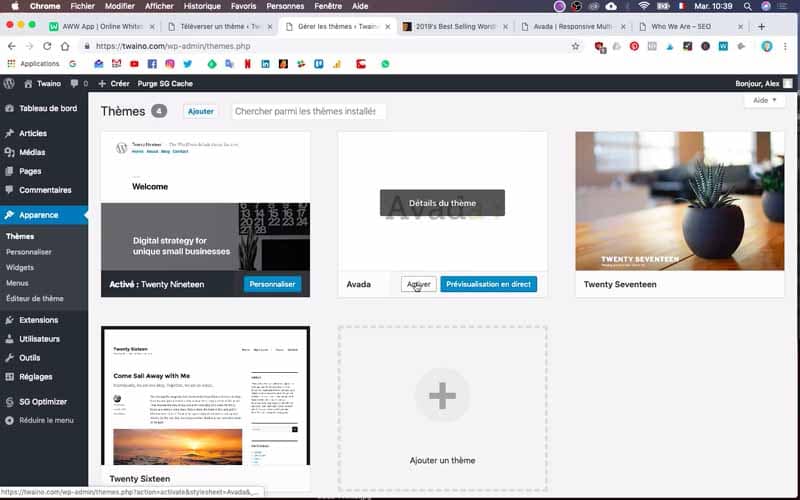This screenshot has width=800, height=500.
Task: Open Widgets under Apparence
Action: (x=20, y=267)
